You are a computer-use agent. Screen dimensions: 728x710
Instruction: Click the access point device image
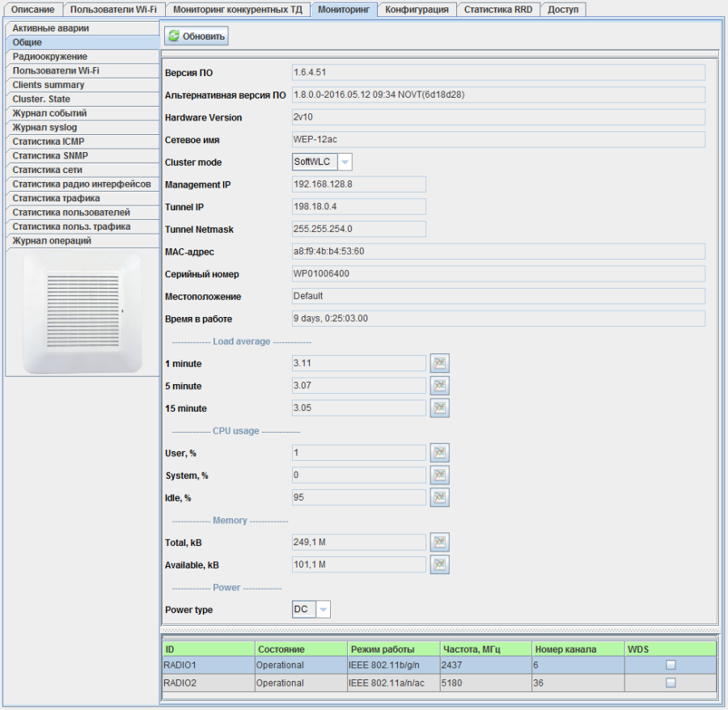click(82, 311)
